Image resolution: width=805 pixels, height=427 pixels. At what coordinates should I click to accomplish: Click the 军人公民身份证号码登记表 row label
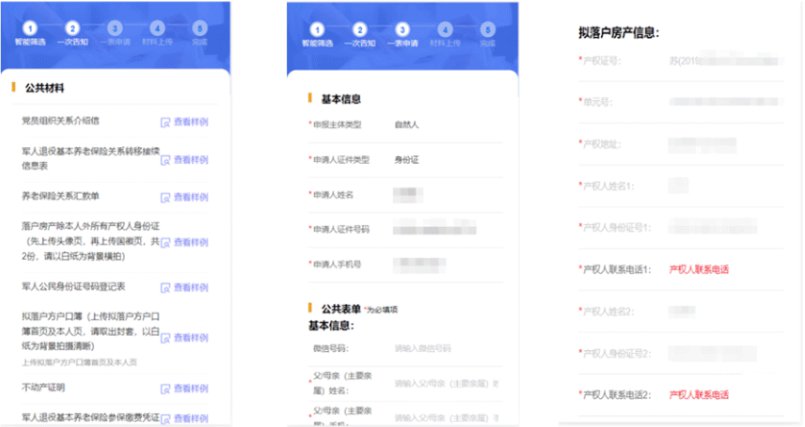pos(73,286)
